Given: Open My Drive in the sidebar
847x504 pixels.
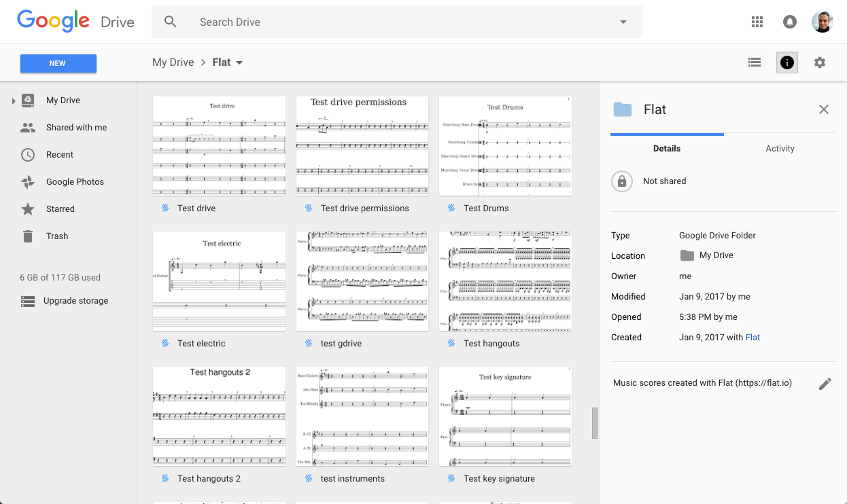Looking at the screenshot, I should [x=63, y=100].
